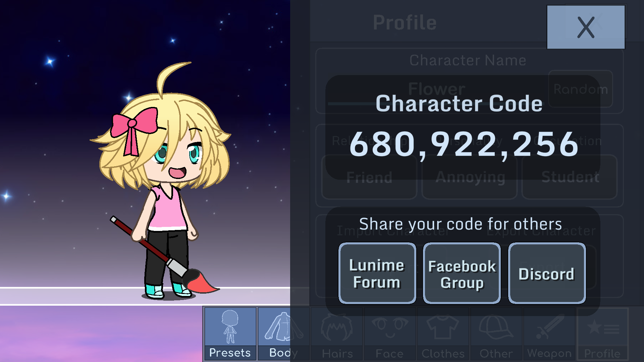Open the Face tab eyes icon
This screenshot has height=362, width=644.
[390, 327]
